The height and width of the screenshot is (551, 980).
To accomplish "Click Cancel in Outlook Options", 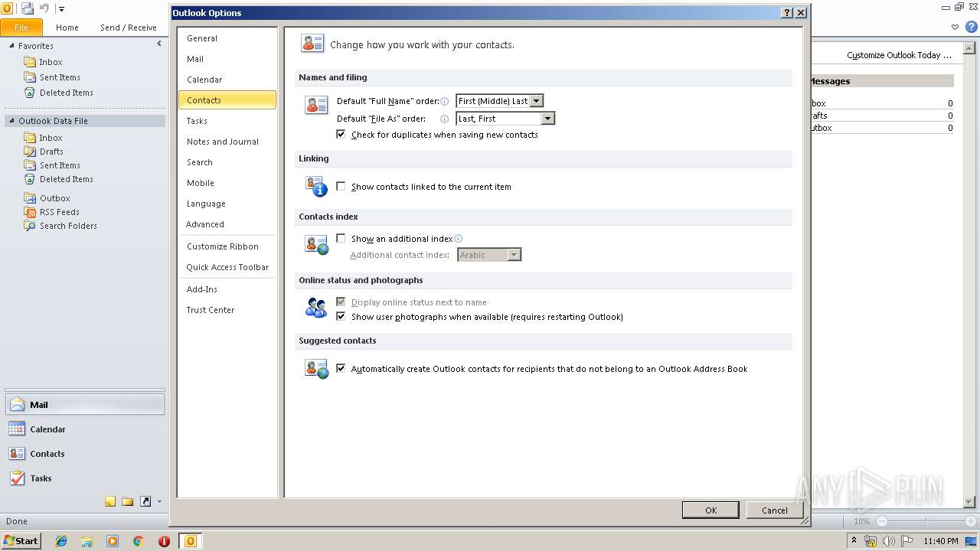I will point(775,510).
